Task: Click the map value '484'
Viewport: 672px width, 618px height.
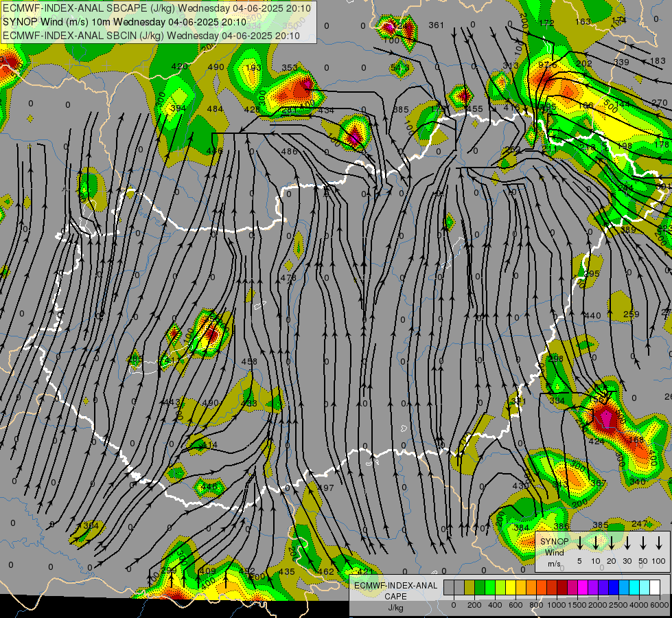Action: tap(215, 109)
